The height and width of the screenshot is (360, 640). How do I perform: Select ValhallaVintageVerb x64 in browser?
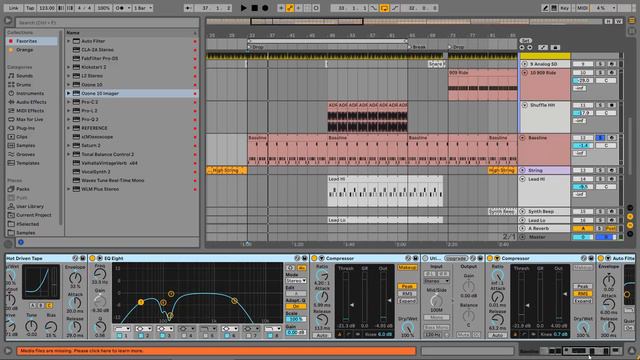pos(109,163)
